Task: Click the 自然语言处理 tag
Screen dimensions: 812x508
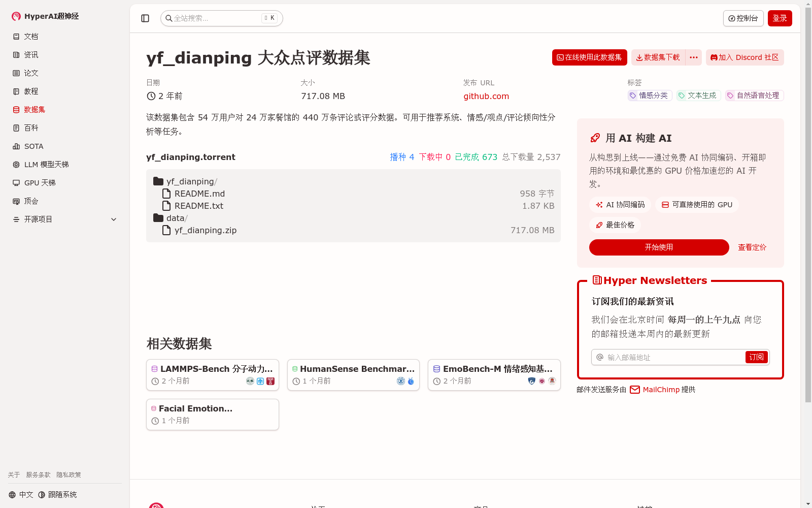Action: pyautogui.click(x=755, y=96)
